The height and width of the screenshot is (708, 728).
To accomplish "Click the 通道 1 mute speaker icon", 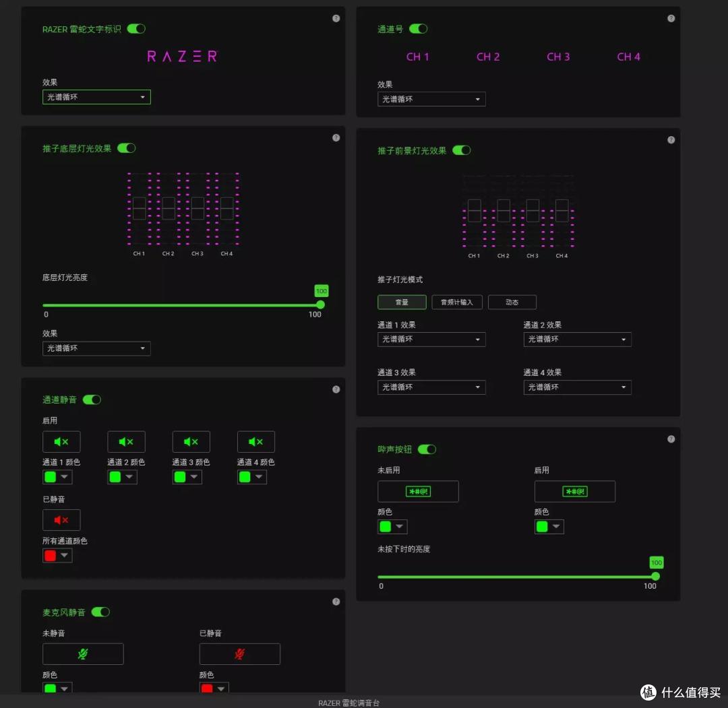I will click(x=61, y=442).
